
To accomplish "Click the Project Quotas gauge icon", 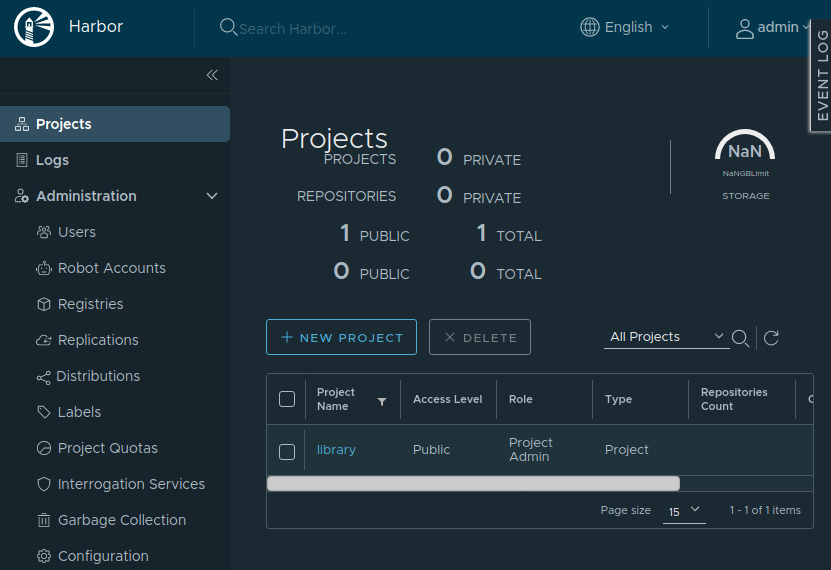I will 44,448.
